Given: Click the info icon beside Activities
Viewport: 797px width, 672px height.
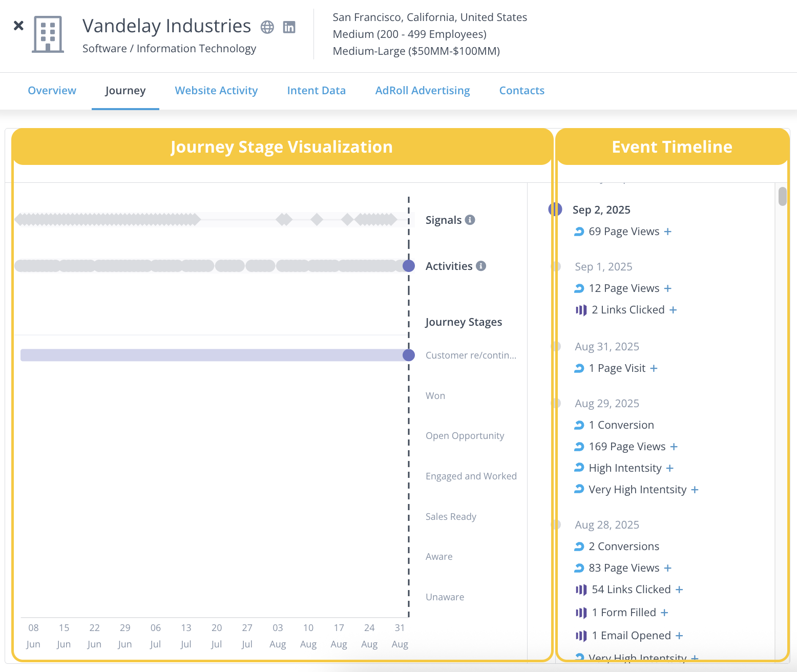Looking at the screenshot, I should (480, 266).
